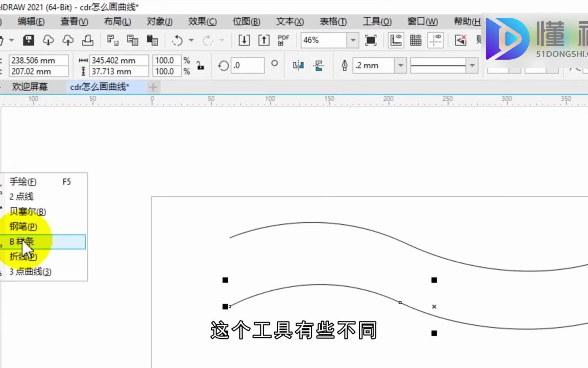Click the Cut icon in toolbar
The width and height of the screenshot is (588, 368).
point(113,40)
